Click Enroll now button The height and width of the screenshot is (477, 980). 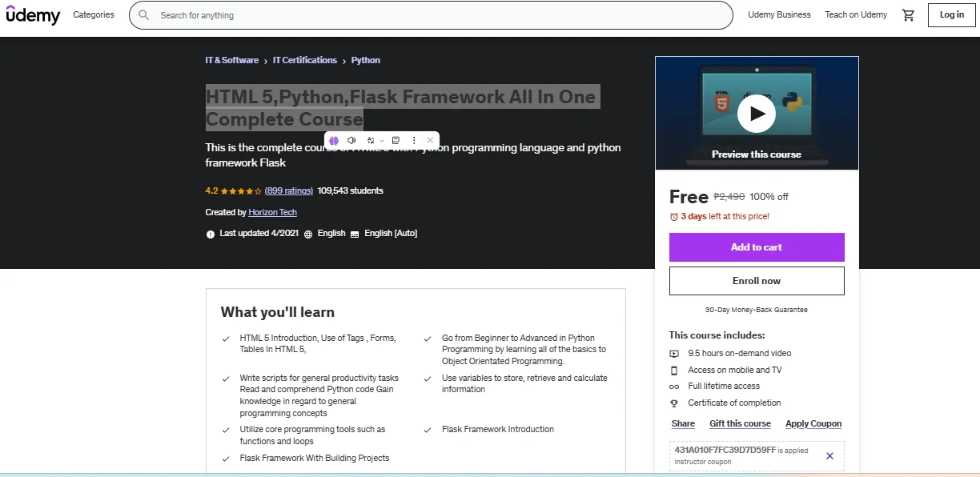pyautogui.click(x=757, y=281)
